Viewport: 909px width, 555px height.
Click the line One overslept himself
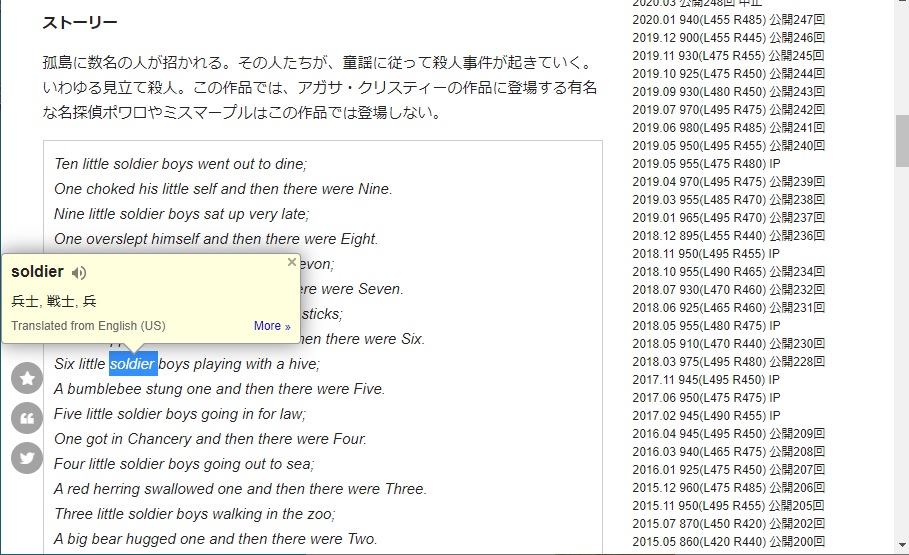[x=216, y=239]
